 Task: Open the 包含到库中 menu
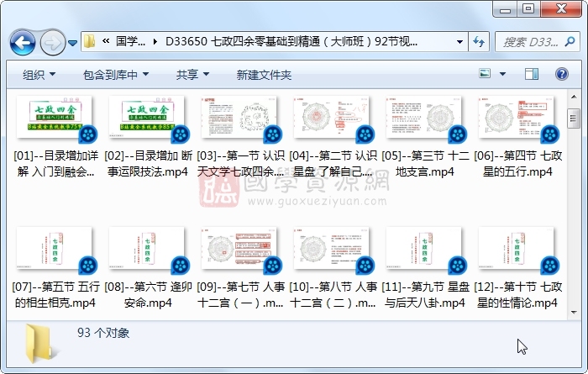[x=116, y=75]
